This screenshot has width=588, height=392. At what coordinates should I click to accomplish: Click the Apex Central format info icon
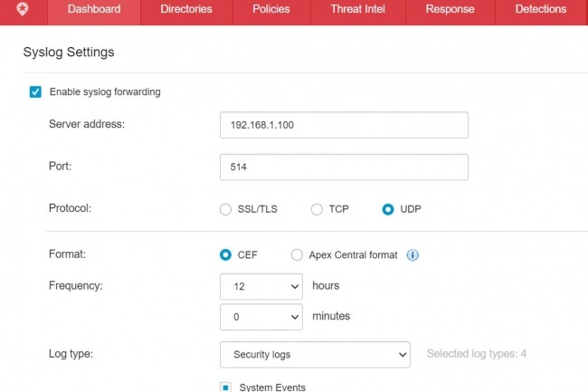click(x=413, y=255)
